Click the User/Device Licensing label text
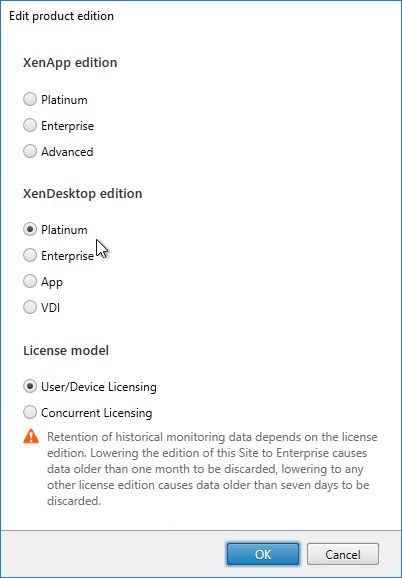The height and width of the screenshot is (578, 402). click(x=99, y=387)
